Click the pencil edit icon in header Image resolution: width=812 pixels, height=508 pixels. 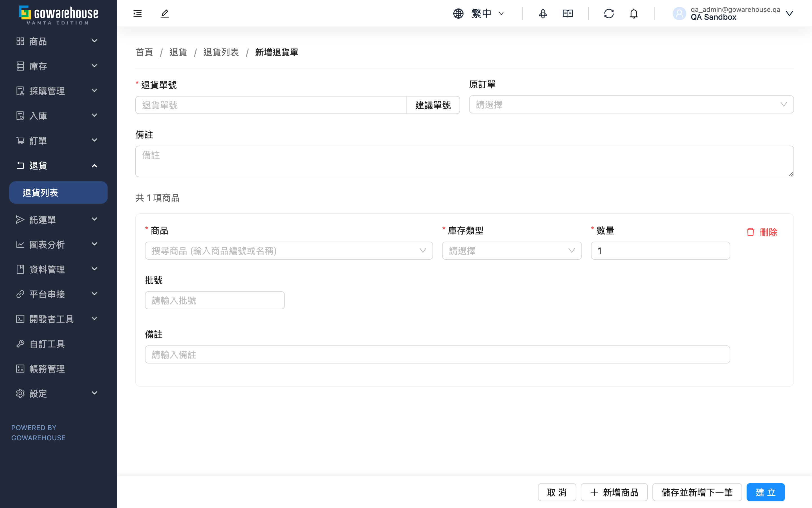(164, 14)
